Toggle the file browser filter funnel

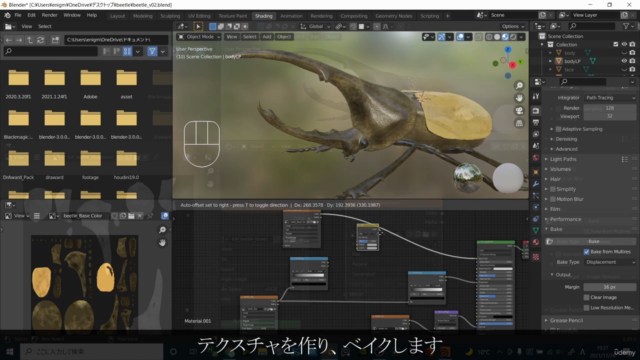[152, 51]
